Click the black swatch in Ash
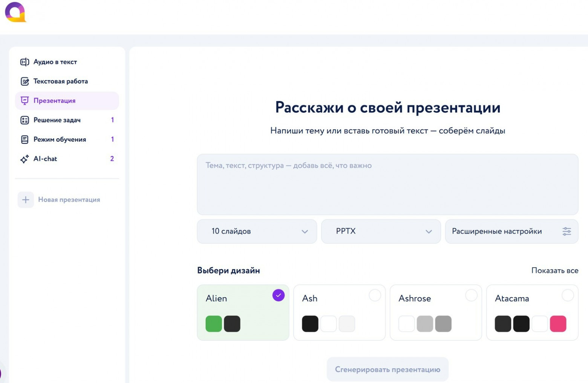The height and width of the screenshot is (383, 588). (x=310, y=324)
